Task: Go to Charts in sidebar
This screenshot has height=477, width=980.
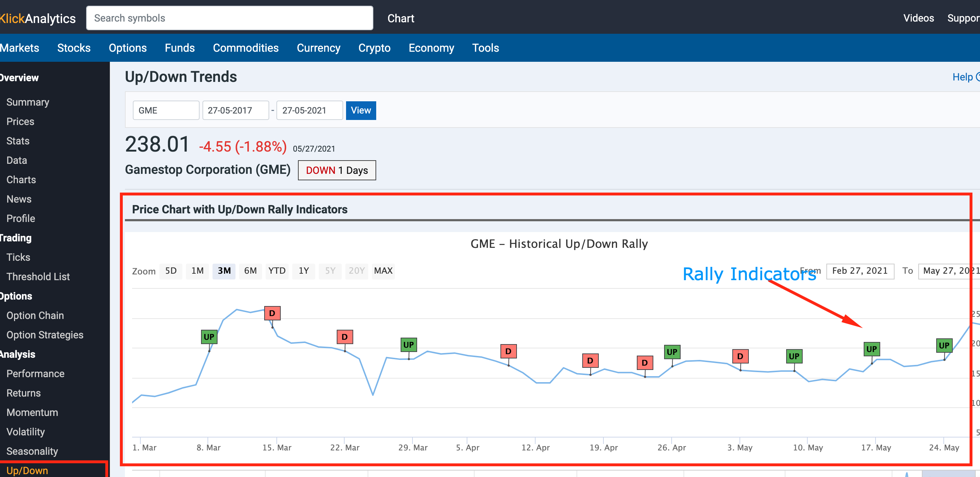Action: (x=21, y=180)
